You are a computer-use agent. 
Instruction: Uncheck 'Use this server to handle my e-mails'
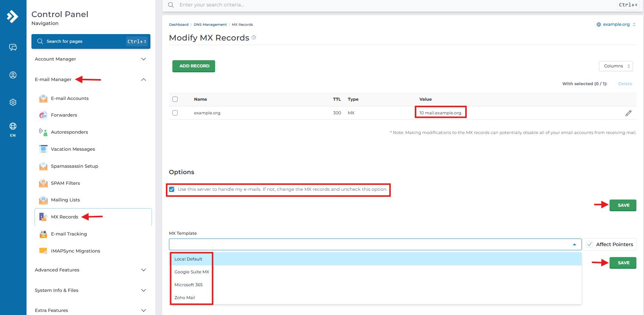[172, 189]
